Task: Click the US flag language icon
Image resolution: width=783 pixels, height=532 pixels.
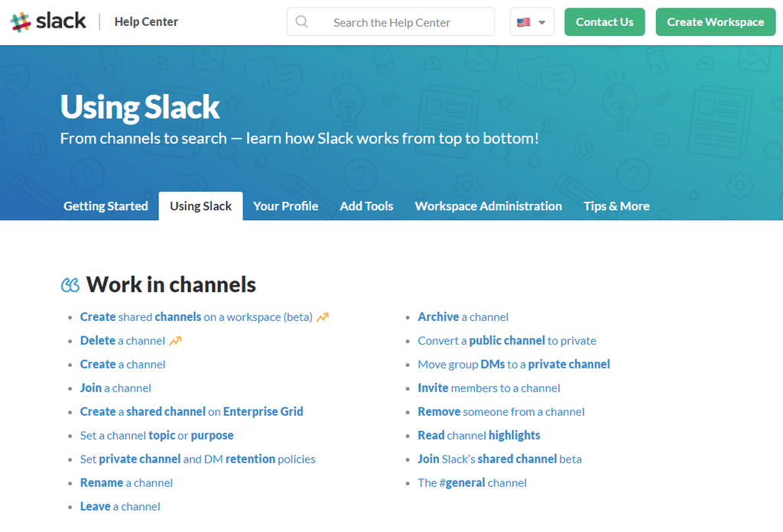Action: 523,22
